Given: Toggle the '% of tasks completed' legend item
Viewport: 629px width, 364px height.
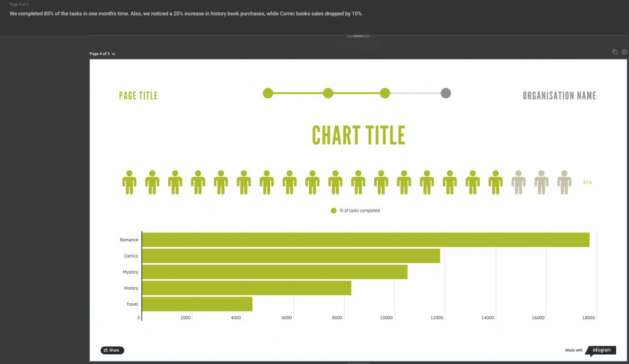Looking at the screenshot, I should tap(356, 211).
